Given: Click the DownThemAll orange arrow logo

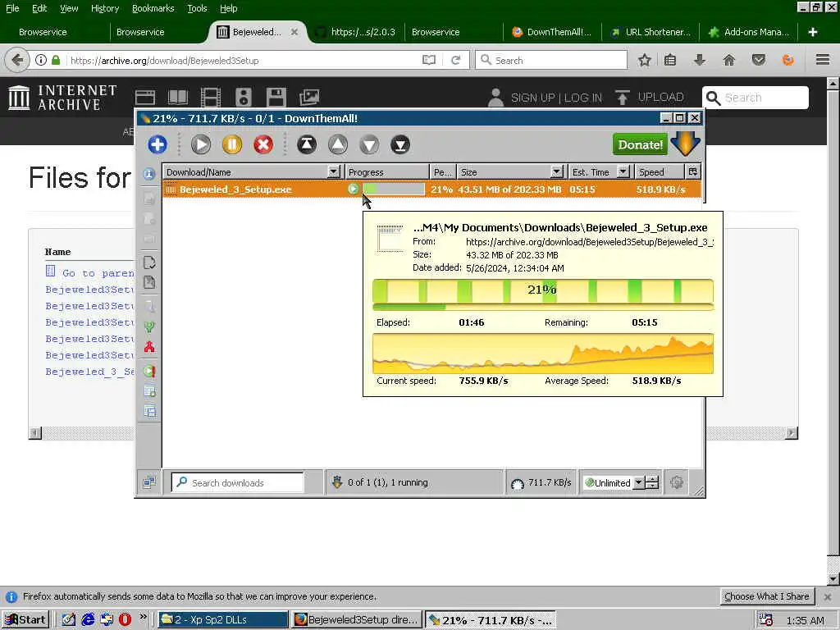Looking at the screenshot, I should point(686,144).
